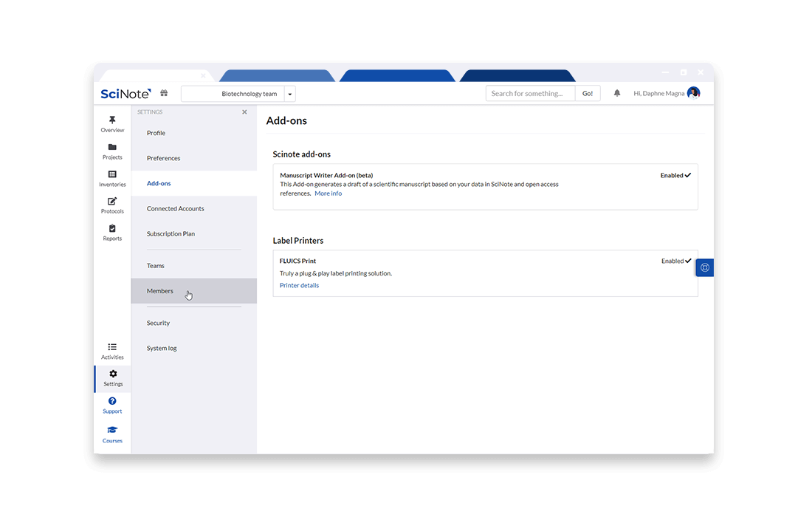Screen dimensions: 812x517
Task: Open the Overview section in sidebar
Action: (112, 124)
